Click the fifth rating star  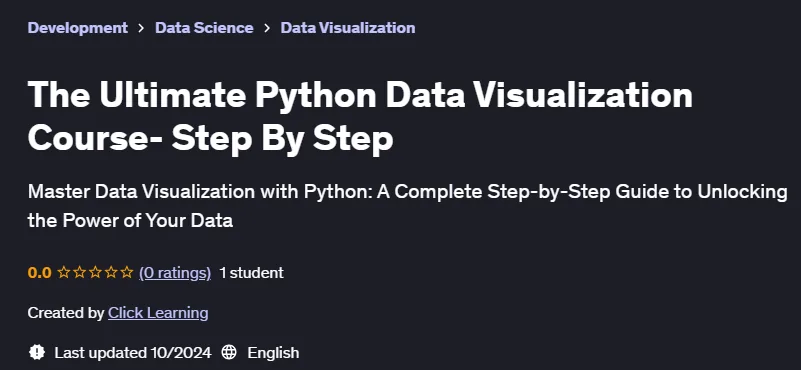127,272
